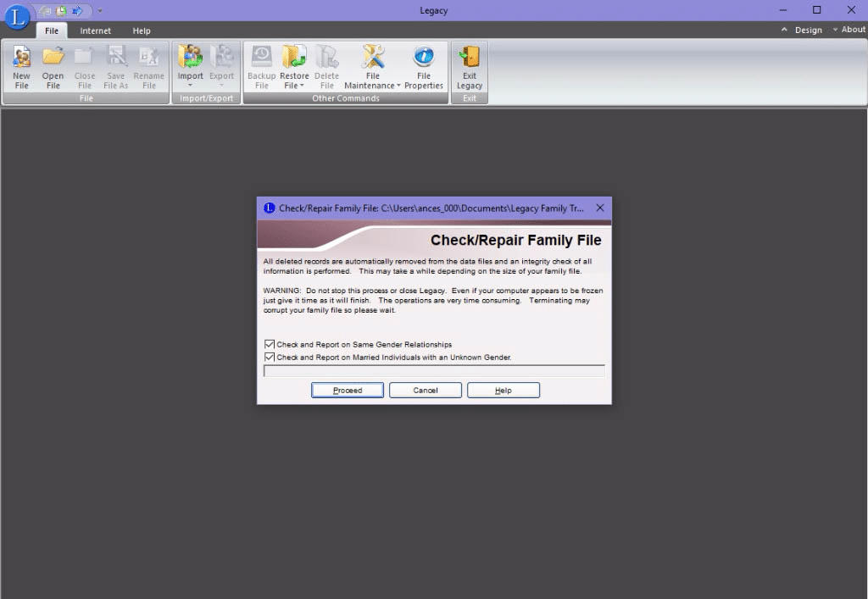Uncheck Same Gender Relationships checkbox
Viewport: 868px width, 599px height.
coord(270,344)
